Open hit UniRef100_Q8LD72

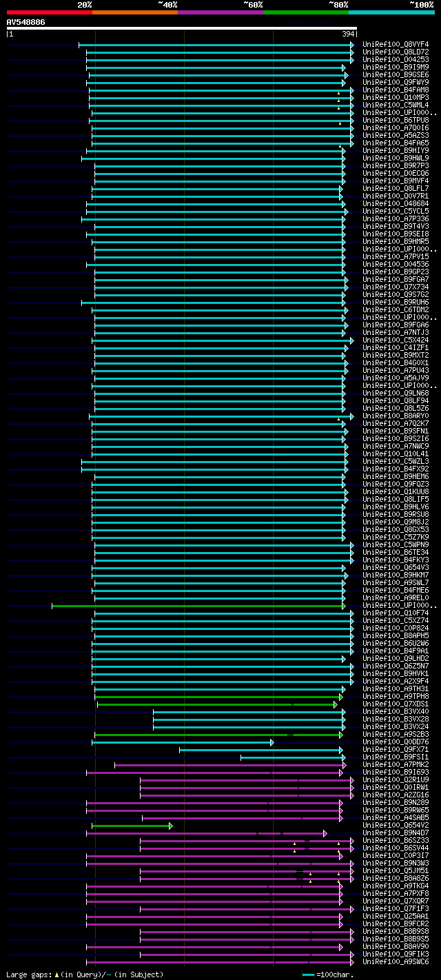point(396,52)
